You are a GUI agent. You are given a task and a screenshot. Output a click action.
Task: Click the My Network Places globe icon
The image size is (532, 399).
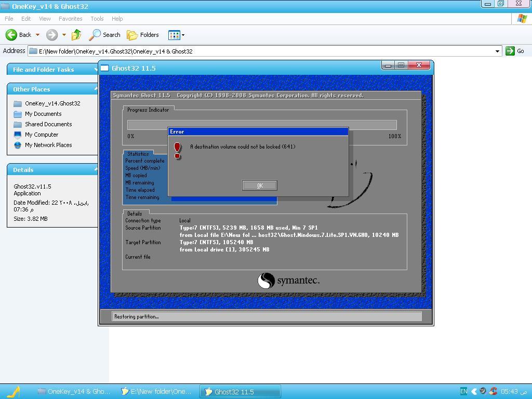(18, 145)
